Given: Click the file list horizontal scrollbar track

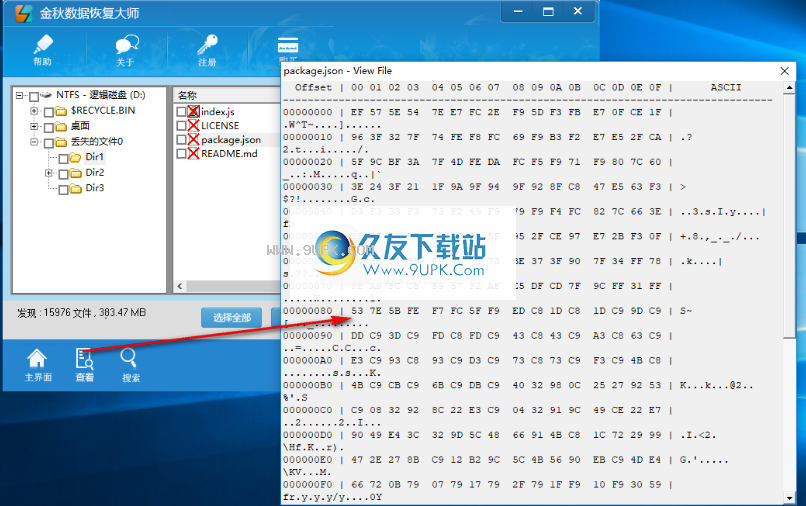Looking at the screenshot, I should (233, 286).
